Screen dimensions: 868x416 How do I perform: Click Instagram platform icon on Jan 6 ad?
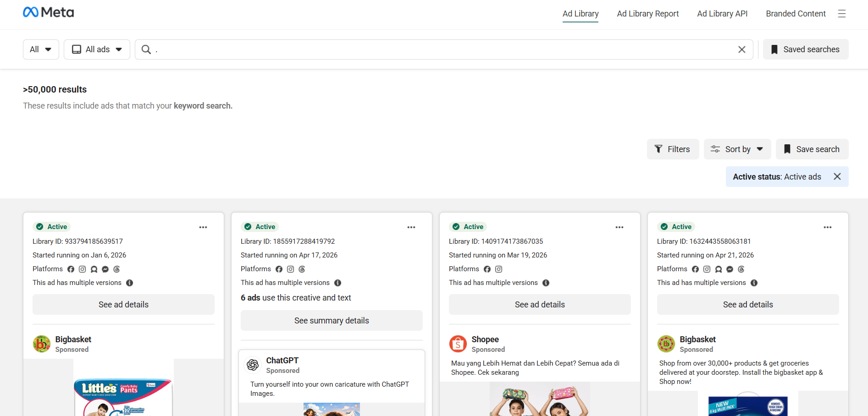(83, 269)
